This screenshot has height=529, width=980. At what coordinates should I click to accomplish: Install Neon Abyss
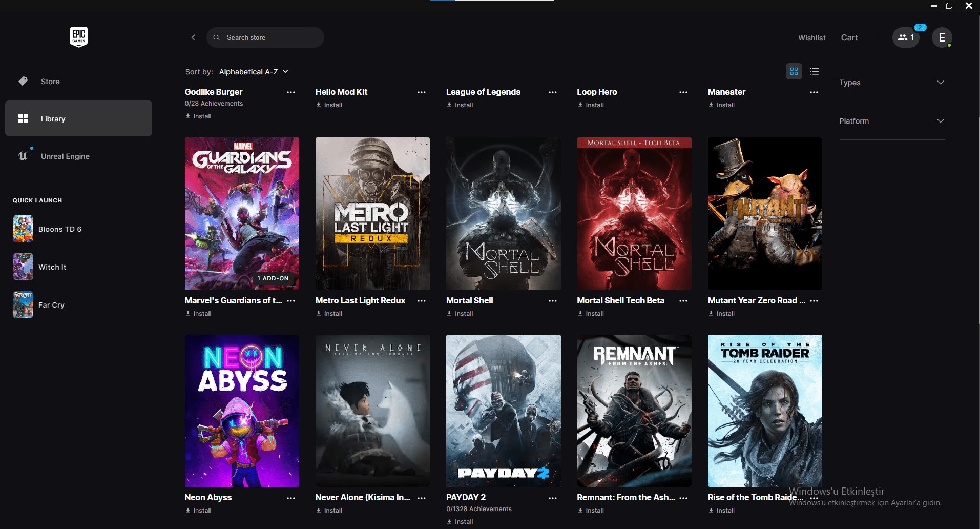pyautogui.click(x=198, y=511)
